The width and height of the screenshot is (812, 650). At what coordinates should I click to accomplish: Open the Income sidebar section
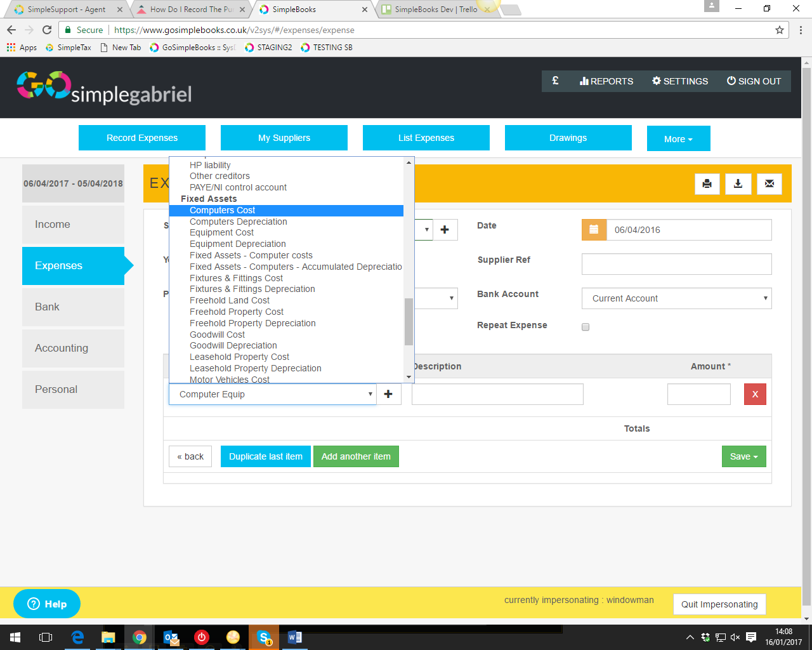73,225
